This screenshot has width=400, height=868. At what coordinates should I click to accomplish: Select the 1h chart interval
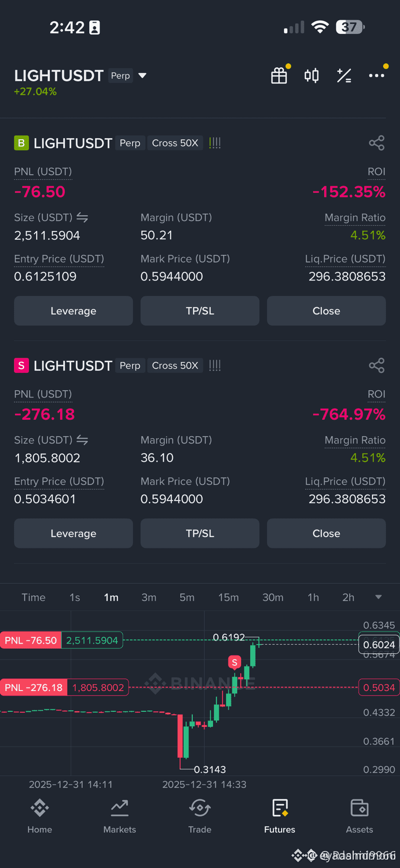[x=313, y=597]
